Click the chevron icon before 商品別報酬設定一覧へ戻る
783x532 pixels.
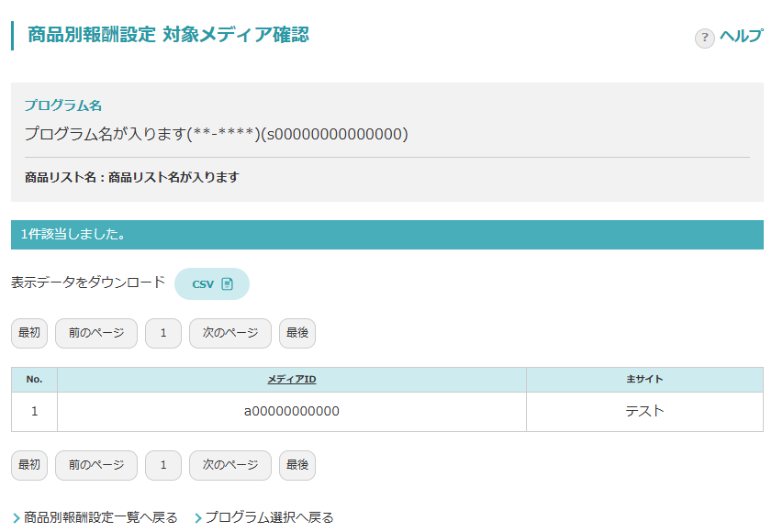(x=17, y=518)
